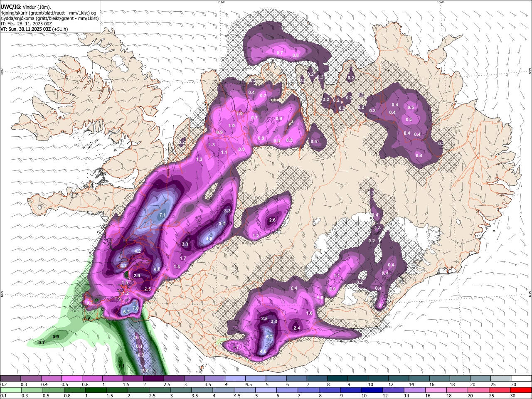Click the '2.6' precipitation value on the map
Image resolution: width=532 pixels, height=399 pixels.
272,220
